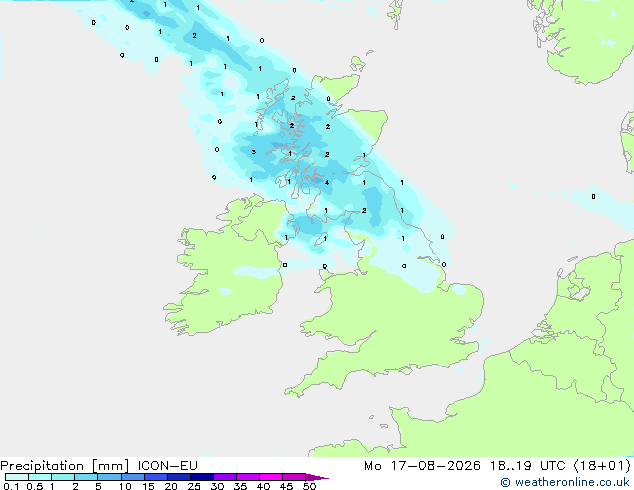Click the 'Precipitation [mm]' title text
Image resolution: width=634 pixels, height=490 pixels.
(x=65, y=466)
